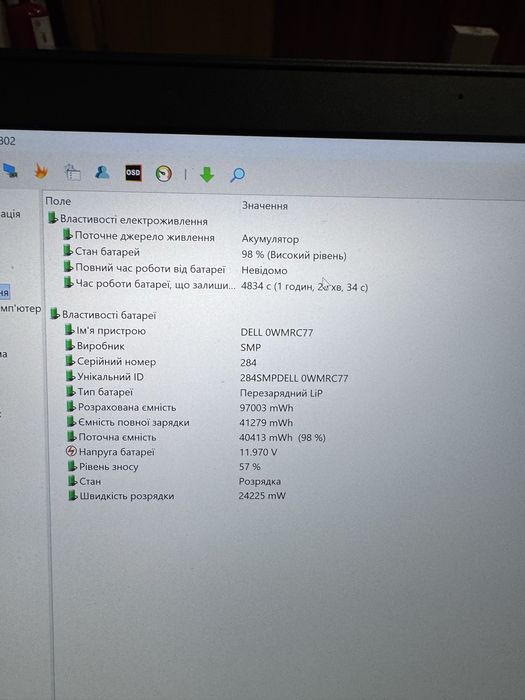Click the flame stability test toolbar icon
Viewport: 525px width, 700px height.
pos(41,171)
